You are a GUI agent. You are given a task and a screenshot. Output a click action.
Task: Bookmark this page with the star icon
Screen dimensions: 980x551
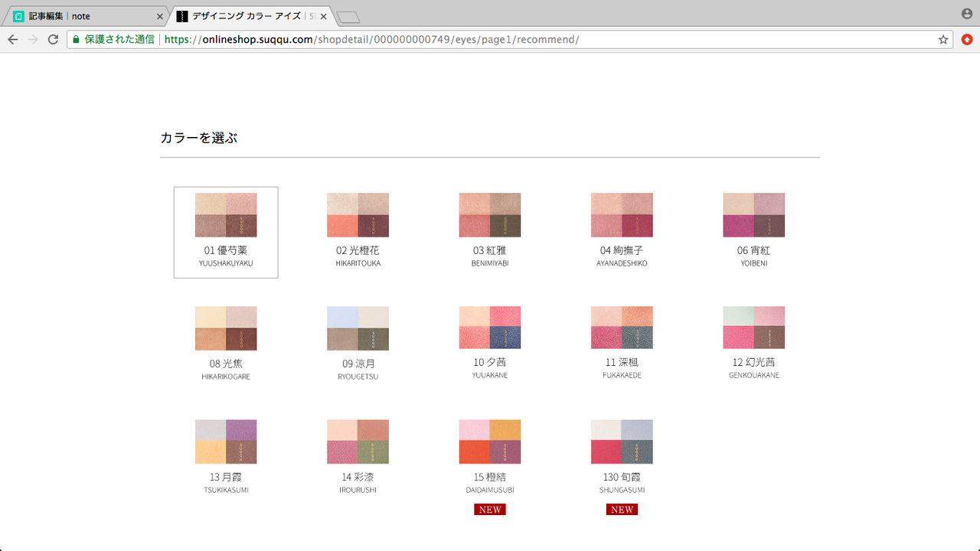coord(943,39)
